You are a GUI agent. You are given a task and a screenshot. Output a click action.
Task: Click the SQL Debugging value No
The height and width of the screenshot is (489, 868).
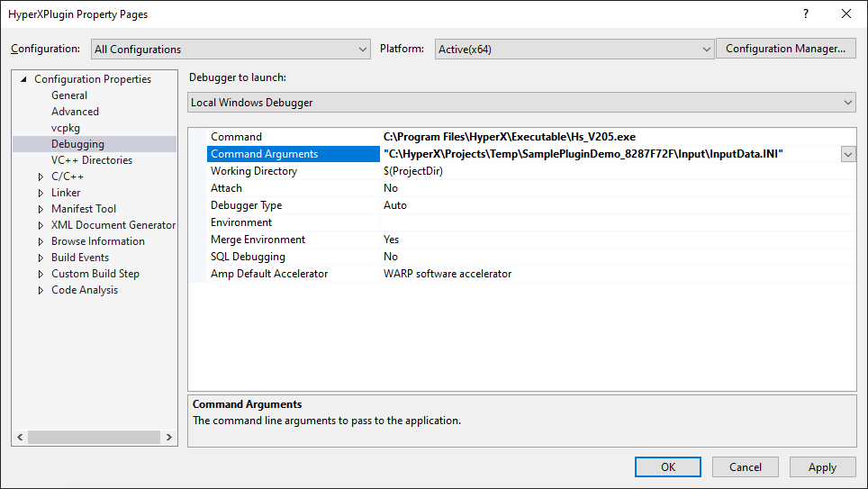pyautogui.click(x=390, y=257)
